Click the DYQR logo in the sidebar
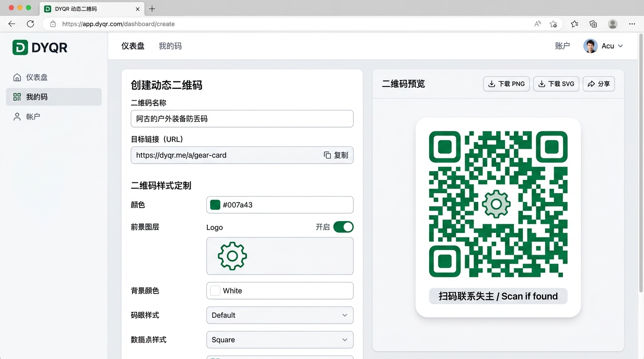The width and height of the screenshot is (644, 359). [x=40, y=47]
